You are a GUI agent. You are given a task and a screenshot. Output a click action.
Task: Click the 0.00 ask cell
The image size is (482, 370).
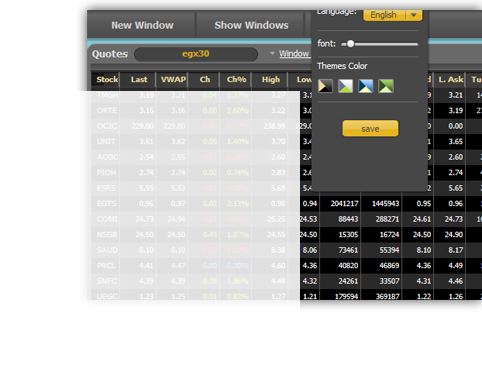(x=450, y=126)
